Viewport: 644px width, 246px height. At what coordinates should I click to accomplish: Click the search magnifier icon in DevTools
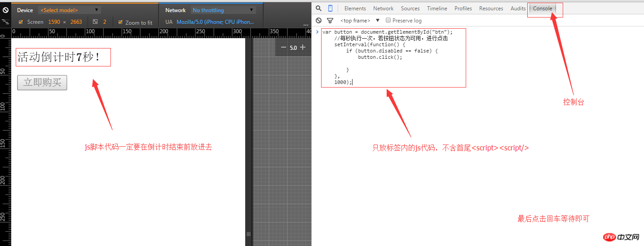click(318, 8)
